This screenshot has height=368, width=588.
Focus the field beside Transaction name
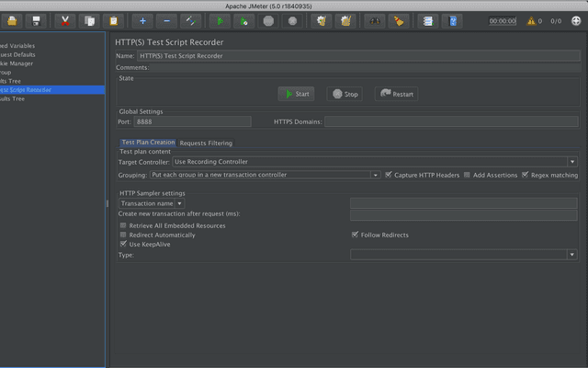(463, 203)
